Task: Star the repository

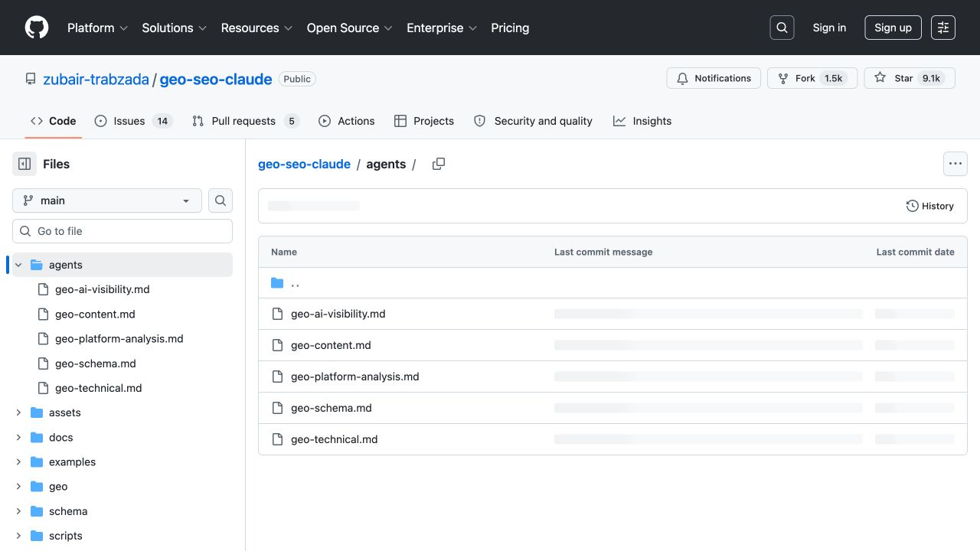Action: [894, 78]
